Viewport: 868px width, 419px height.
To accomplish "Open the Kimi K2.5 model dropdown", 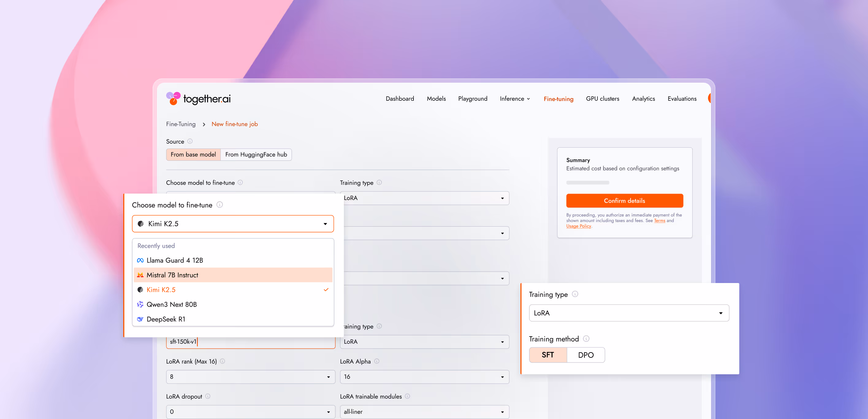I will [233, 224].
